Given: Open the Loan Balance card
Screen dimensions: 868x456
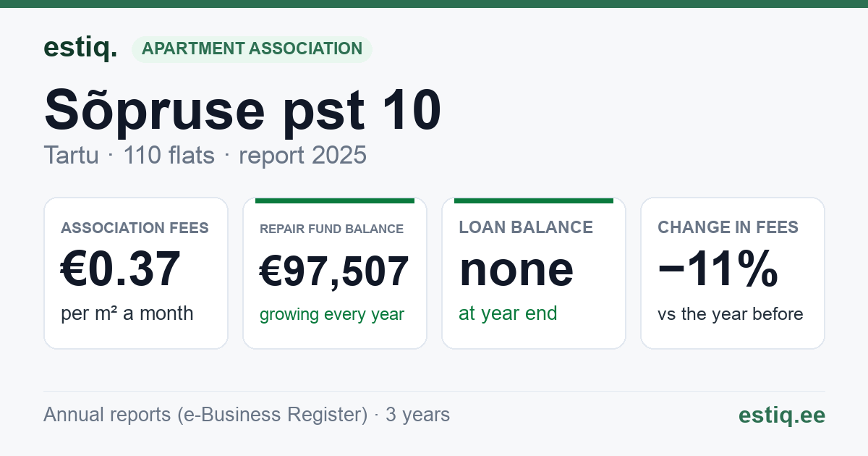Looking at the screenshot, I should (534, 273).
